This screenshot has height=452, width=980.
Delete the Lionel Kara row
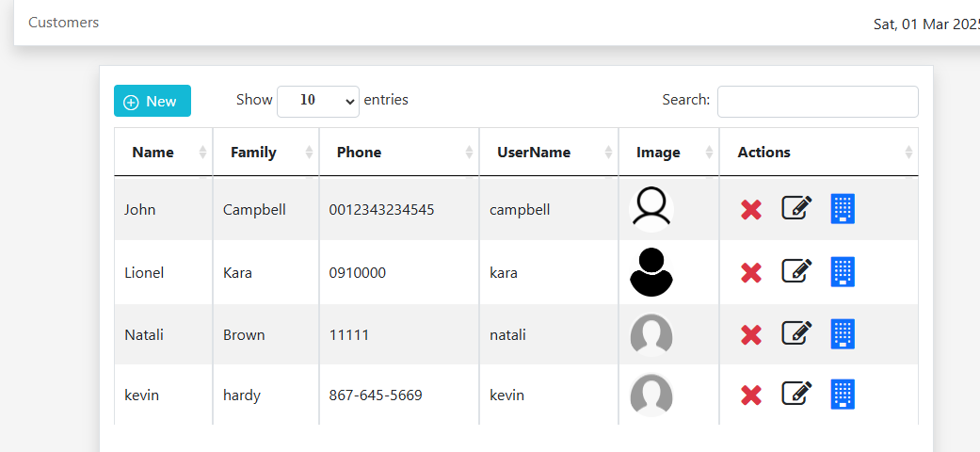[x=750, y=273]
